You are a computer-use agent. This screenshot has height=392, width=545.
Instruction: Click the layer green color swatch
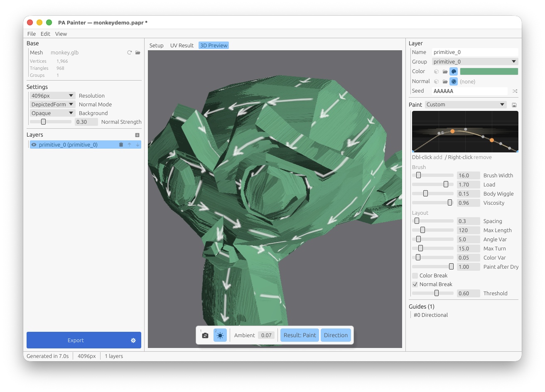tap(489, 71)
